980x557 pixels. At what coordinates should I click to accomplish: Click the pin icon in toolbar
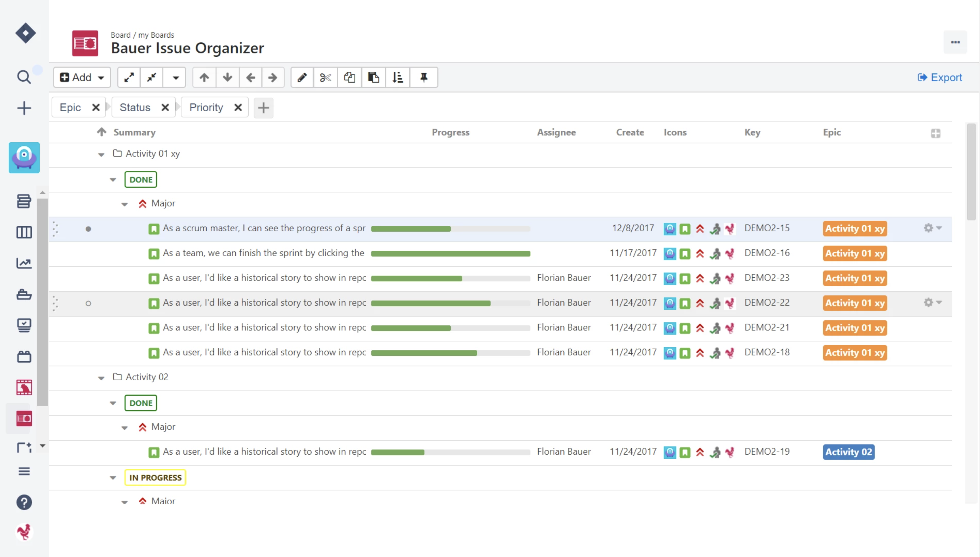[x=424, y=78]
